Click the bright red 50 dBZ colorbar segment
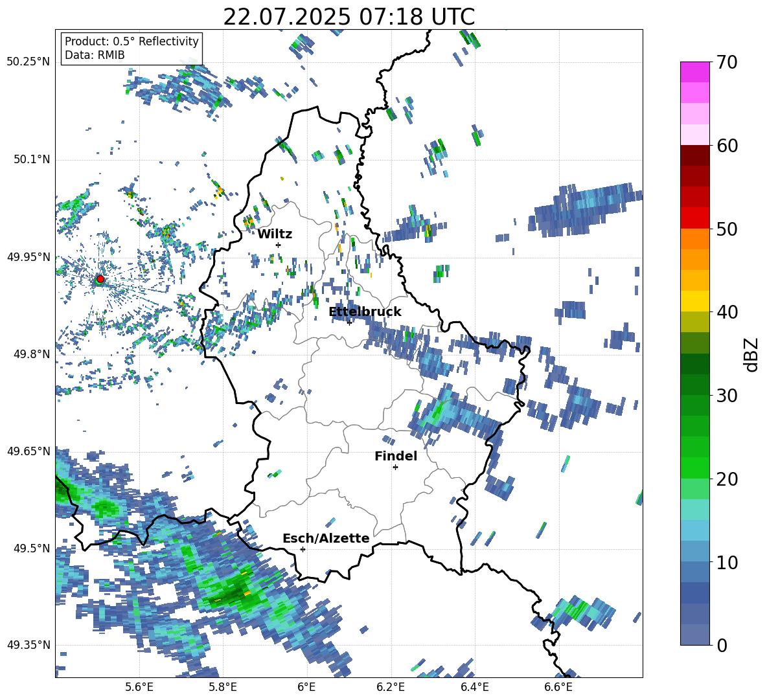 (x=694, y=218)
